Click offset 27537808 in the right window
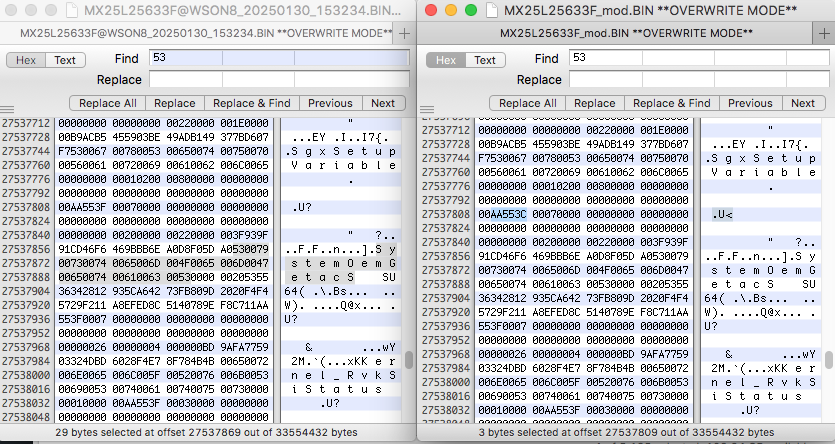835x444 pixels. click(446, 214)
